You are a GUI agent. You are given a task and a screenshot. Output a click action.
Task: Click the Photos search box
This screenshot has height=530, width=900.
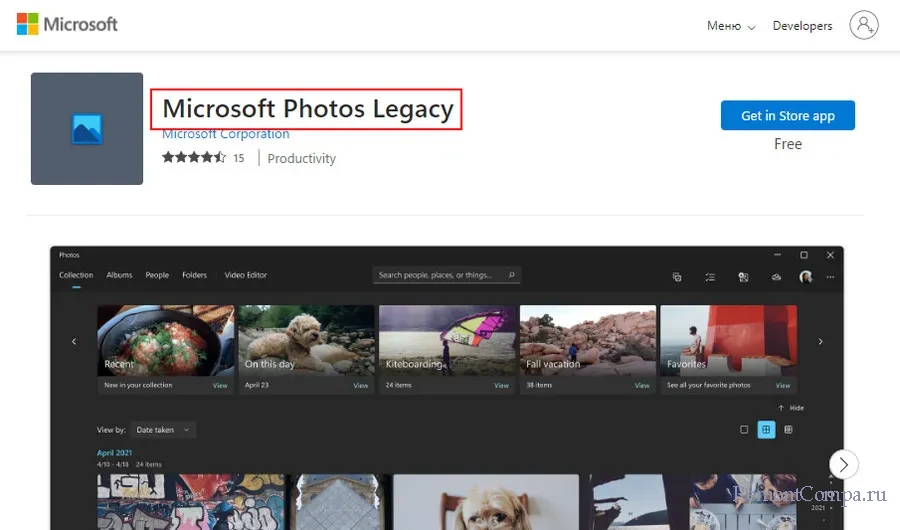(x=447, y=275)
